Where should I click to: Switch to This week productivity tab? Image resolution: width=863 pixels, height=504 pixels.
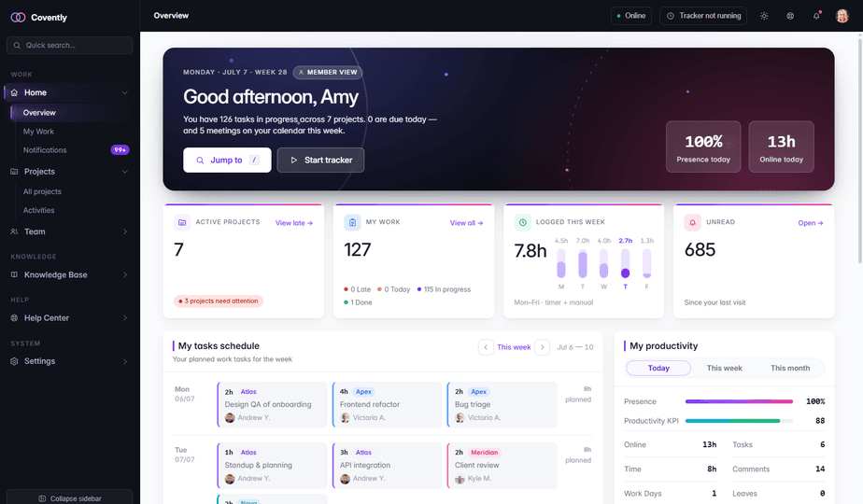coord(725,368)
